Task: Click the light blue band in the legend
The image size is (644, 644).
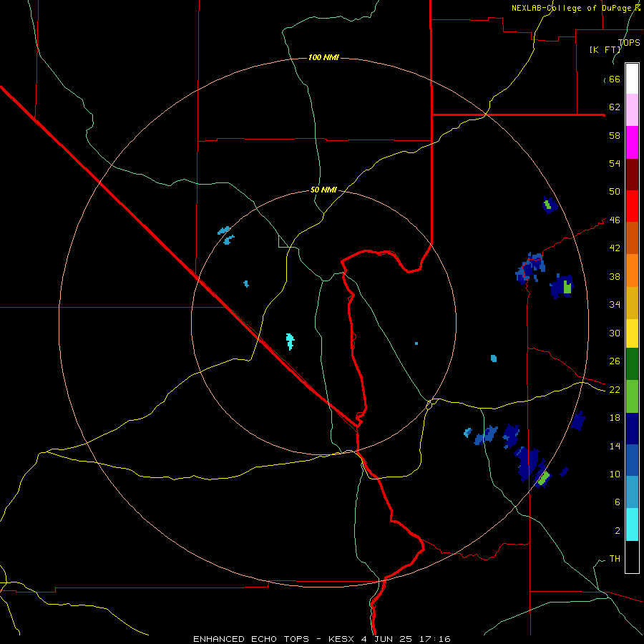Action: [x=632, y=492]
